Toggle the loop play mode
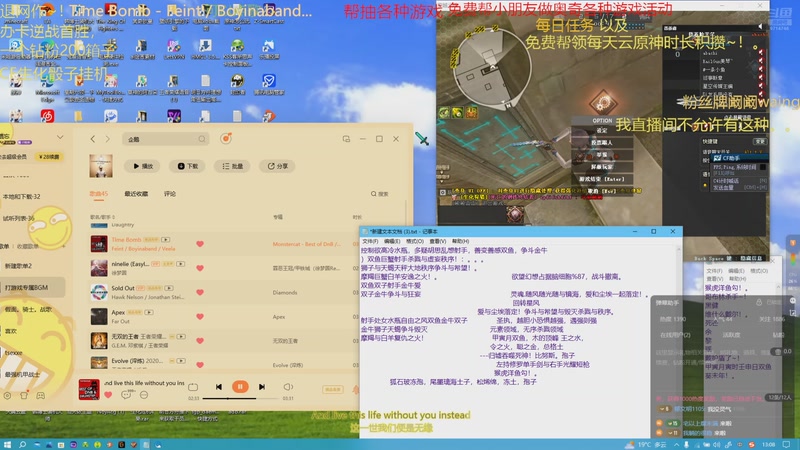This screenshot has width=800, height=450. (x=193, y=387)
